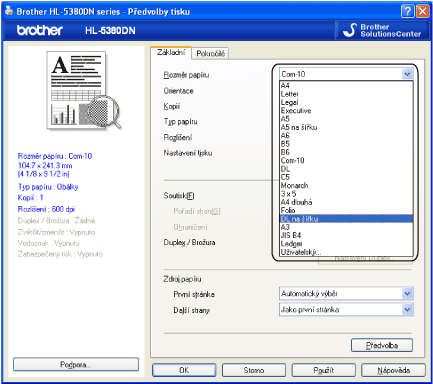
Task: Click the Duplex / Brožura label
Action: (189, 243)
